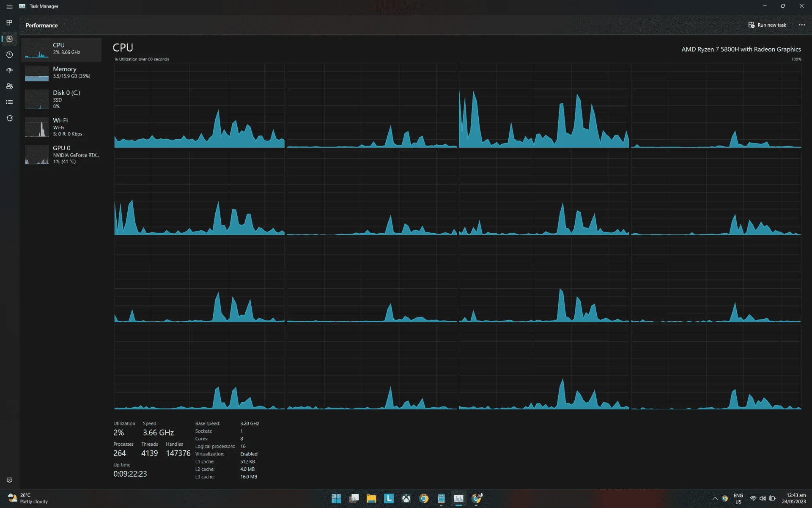
Task: Click the Wi-Fi mini throughput graph
Action: point(37,127)
